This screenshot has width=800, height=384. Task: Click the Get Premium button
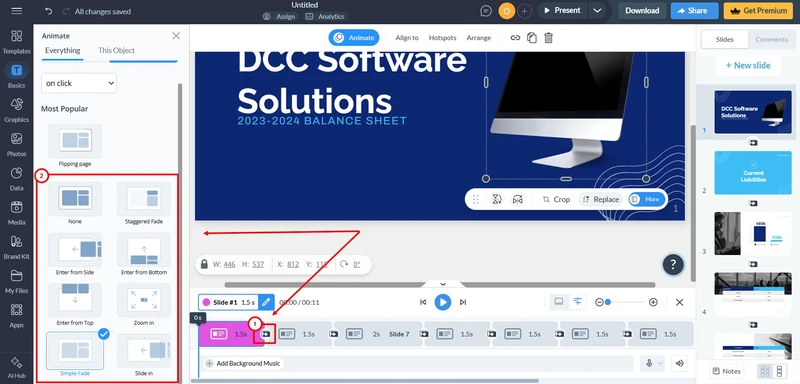tap(758, 11)
